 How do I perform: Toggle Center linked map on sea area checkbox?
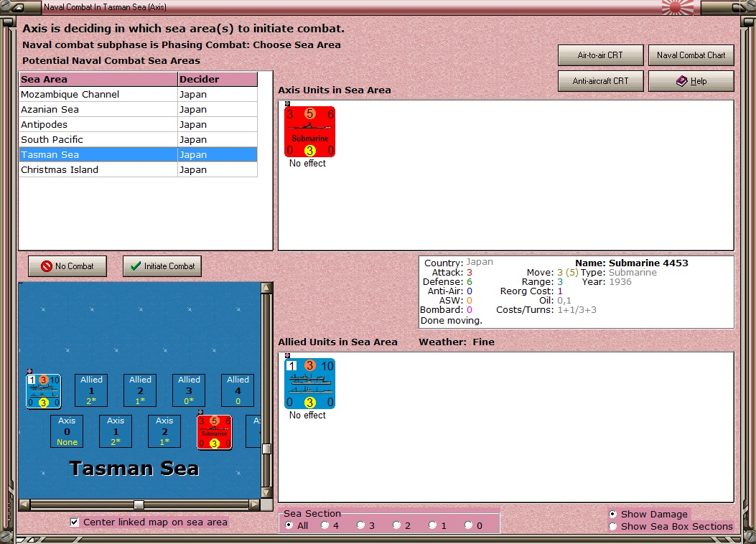click(x=74, y=522)
